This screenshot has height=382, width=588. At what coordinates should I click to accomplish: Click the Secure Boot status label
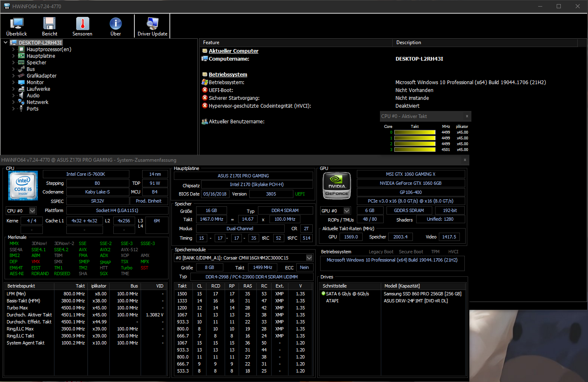click(411, 252)
